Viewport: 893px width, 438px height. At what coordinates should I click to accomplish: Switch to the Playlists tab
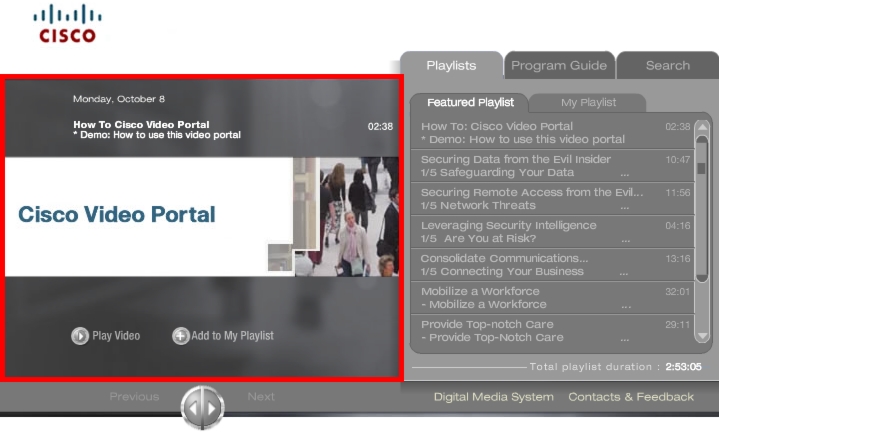click(x=451, y=66)
